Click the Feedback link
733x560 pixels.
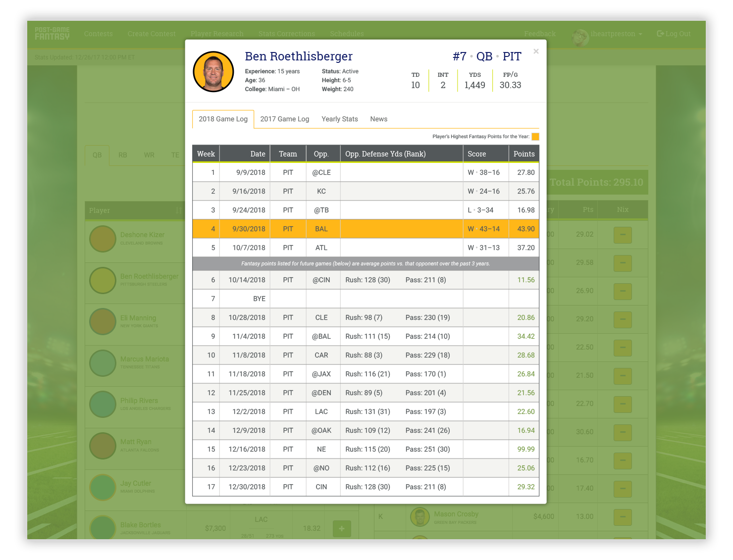pyautogui.click(x=540, y=34)
